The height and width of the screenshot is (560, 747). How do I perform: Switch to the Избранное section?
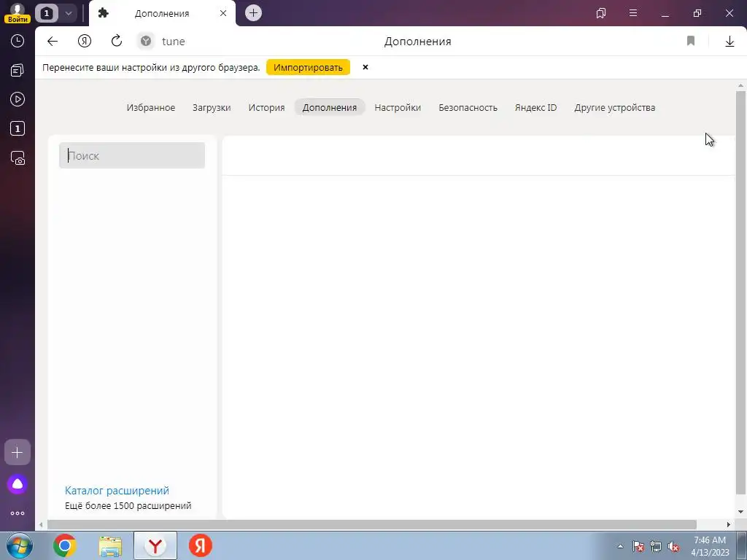click(150, 108)
